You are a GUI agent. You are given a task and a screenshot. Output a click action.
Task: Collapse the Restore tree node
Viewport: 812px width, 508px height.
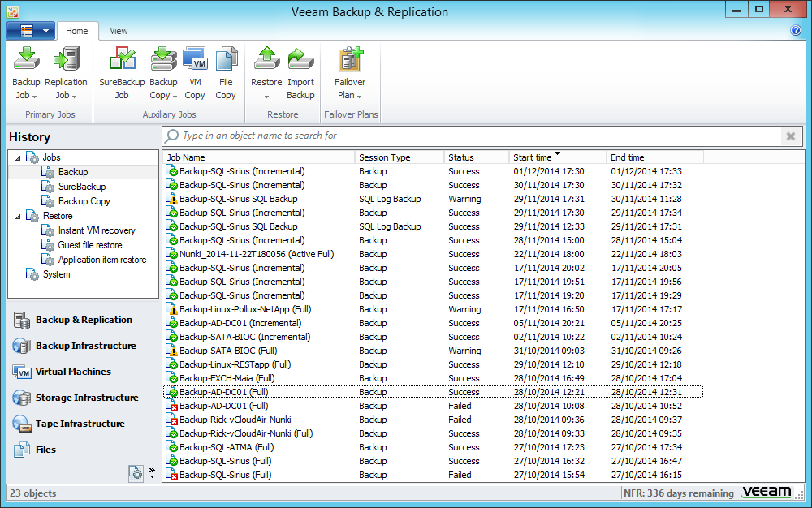click(18, 216)
